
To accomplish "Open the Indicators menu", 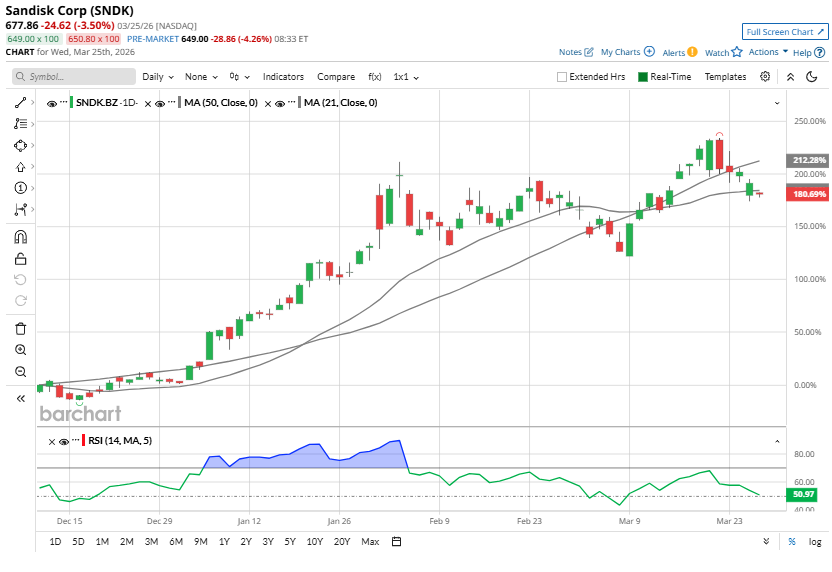I will click(x=283, y=77).
